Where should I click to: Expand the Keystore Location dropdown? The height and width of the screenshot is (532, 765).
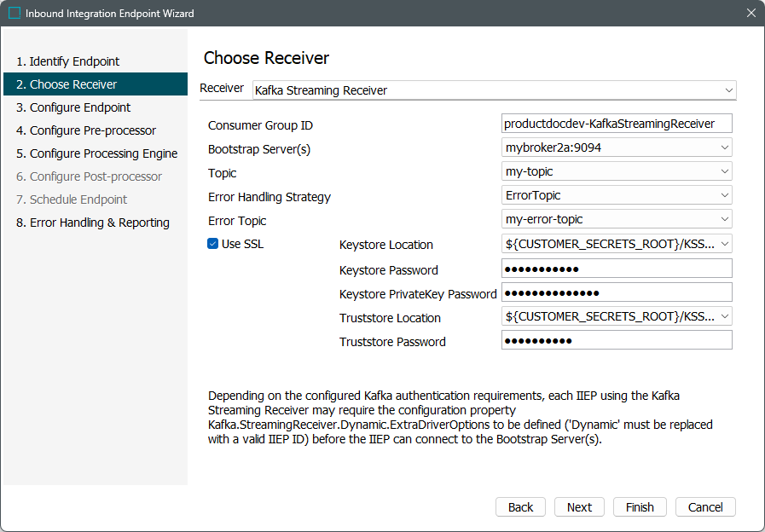[723, 245]
